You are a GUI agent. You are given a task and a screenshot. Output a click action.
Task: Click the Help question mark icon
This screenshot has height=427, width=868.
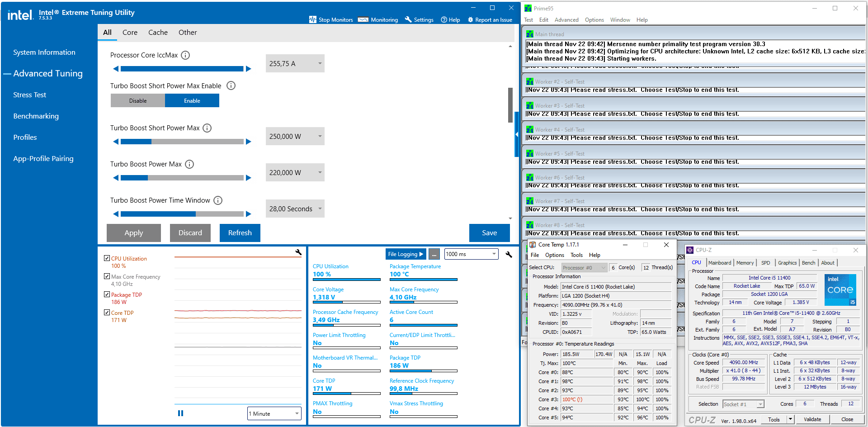pyautogui.click(x=444, y=20)
